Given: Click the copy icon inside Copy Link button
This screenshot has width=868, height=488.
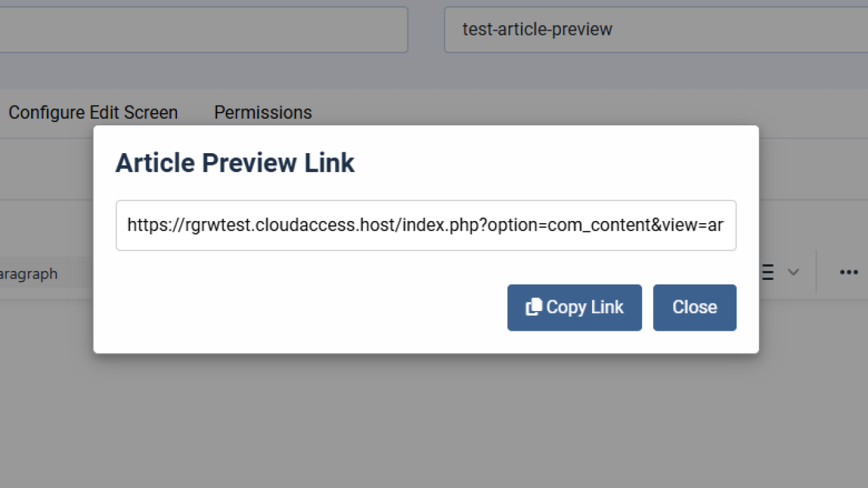Looking at the screenshot, I should click(x=535, y=306).
